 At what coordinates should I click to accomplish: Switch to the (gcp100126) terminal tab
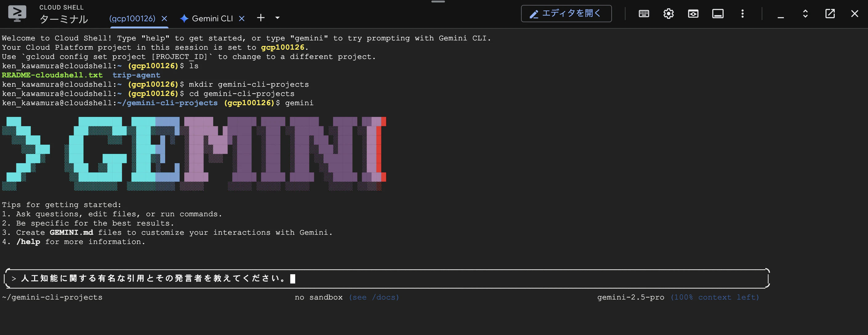[132, 19]
